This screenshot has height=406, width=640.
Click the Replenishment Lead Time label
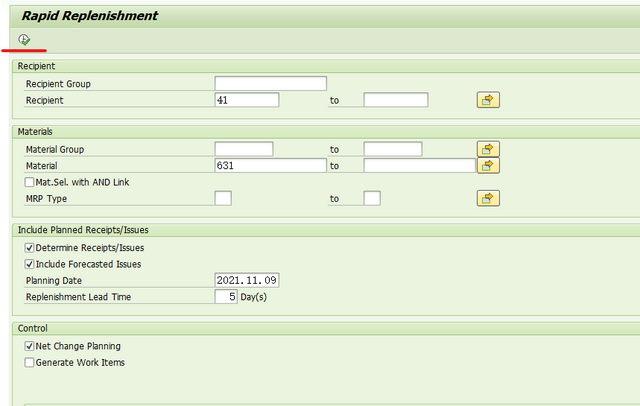click(x=78, y=297)
